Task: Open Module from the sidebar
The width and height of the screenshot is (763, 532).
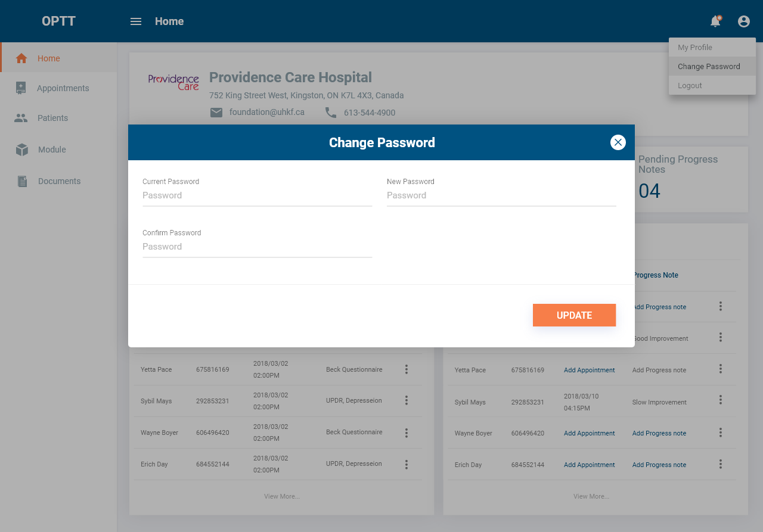Action: click(x=52, y=150)
